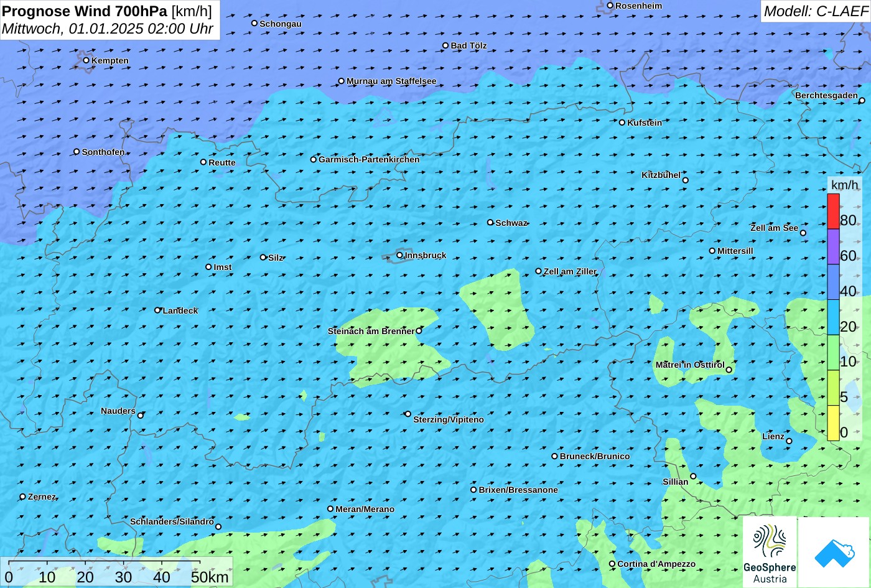Select the Berchtesgaden marker dot

click(862, 100)
